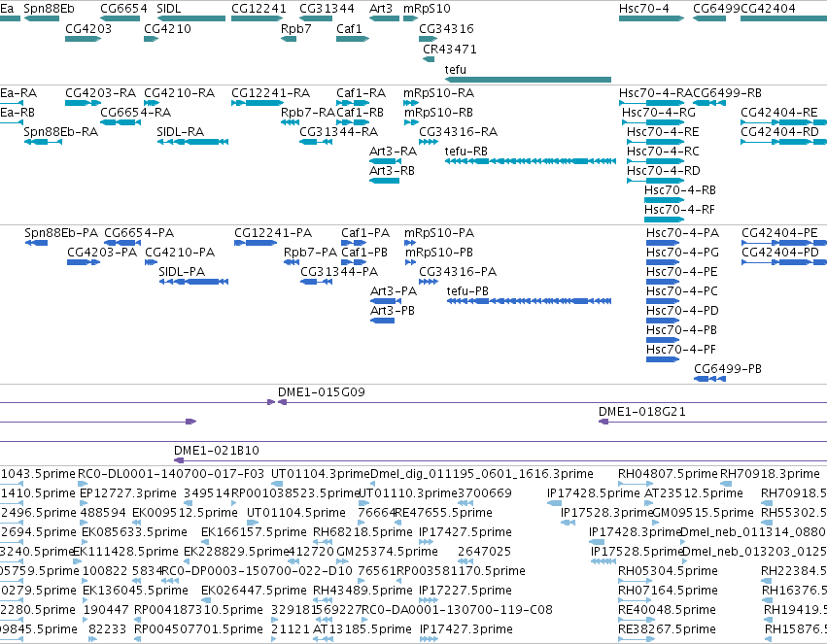
Task: Select the Hsc70-4-RC transcript label
Action: 663,152
